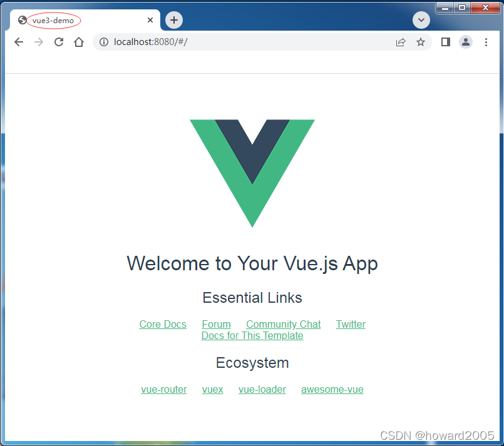Click the home button in the toolbar
Screen dimensions: 504x446
[80, 42]
